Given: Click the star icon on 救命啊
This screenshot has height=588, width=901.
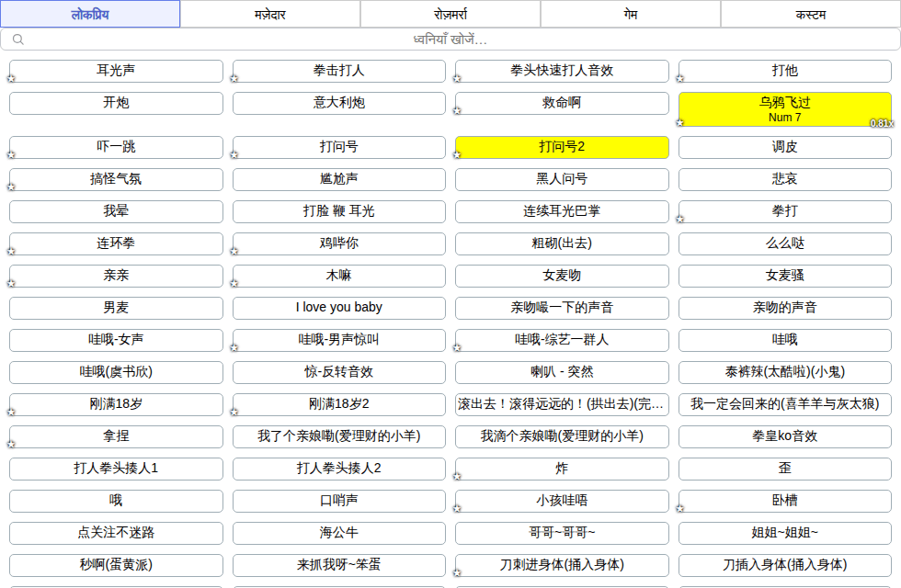Looking at the screenshot, I should coord(457,111).
